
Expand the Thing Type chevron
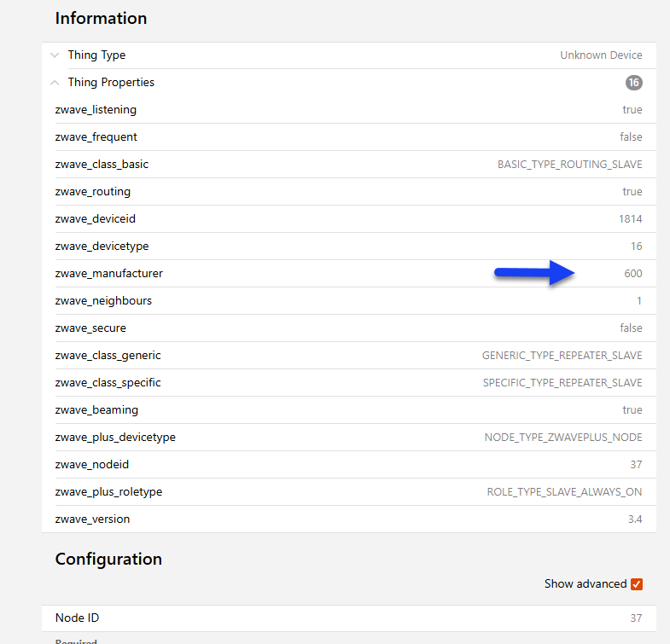click(x=55, y=55)
